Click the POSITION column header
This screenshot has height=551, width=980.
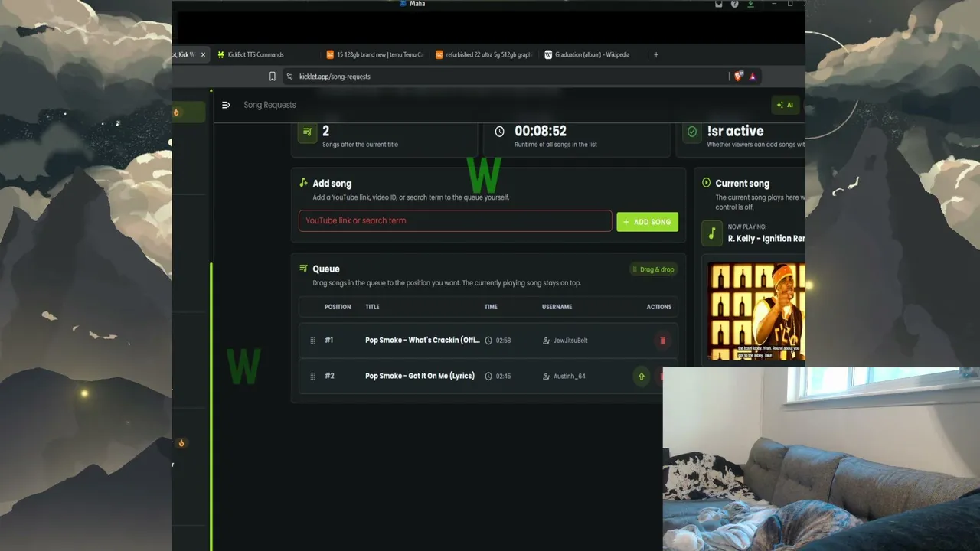[x=338, y=307]
